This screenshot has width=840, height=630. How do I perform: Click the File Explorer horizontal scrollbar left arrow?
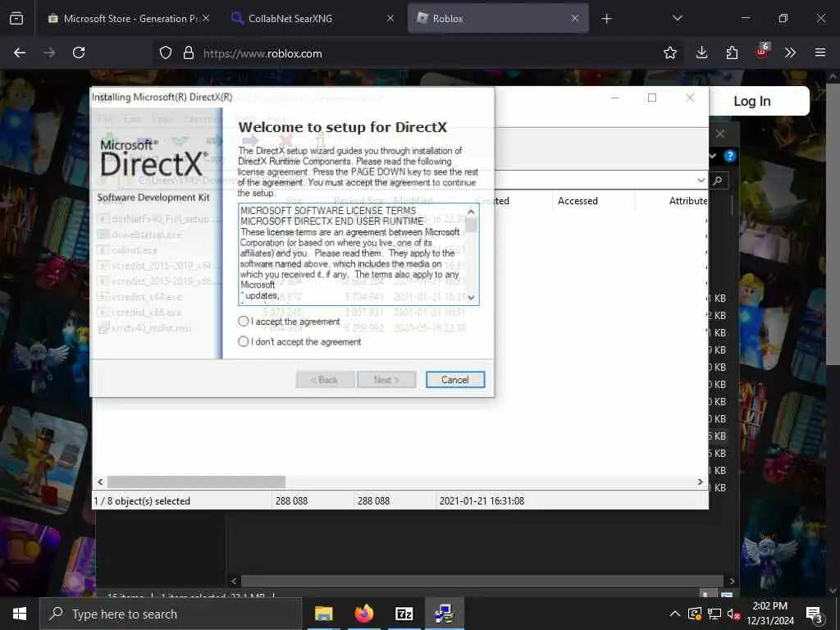[x=234, y=581]
